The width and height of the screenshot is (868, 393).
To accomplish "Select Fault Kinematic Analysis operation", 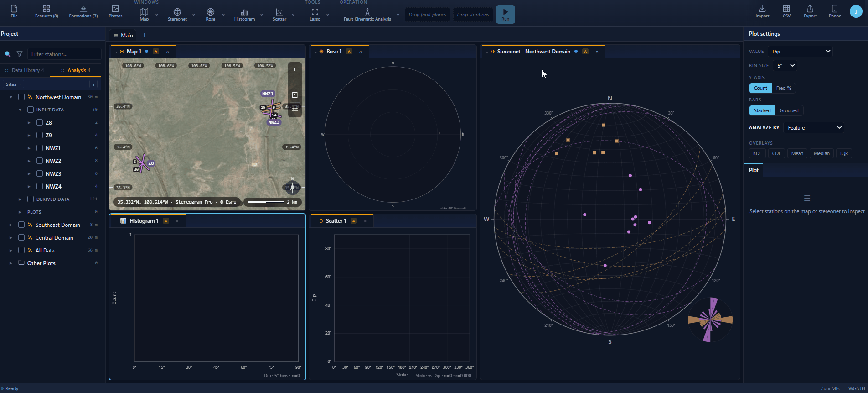I will tap(367, 15).
